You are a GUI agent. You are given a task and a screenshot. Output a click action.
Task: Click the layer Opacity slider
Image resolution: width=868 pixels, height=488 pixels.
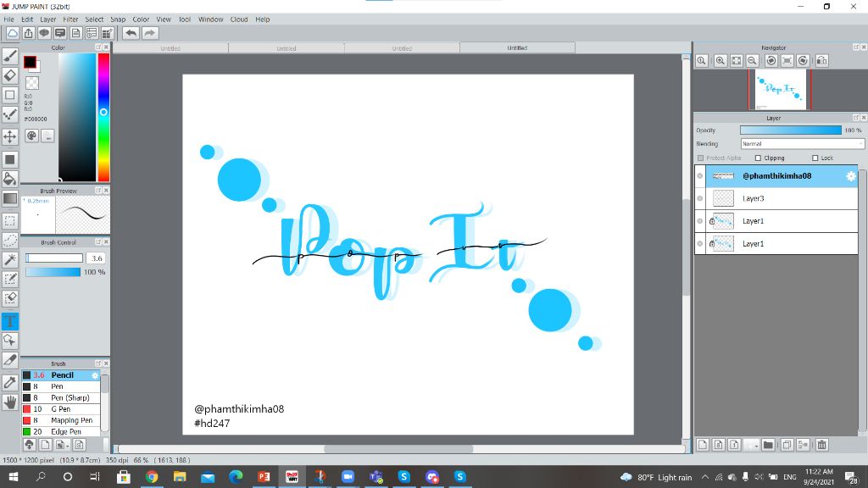[x=791, y=130]
